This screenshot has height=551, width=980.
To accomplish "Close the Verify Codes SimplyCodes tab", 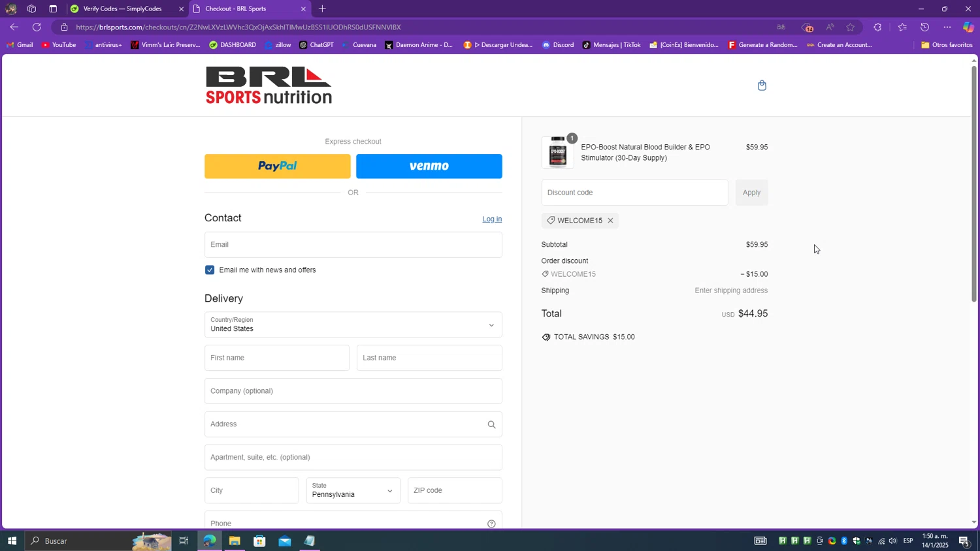I will [182, 9].
